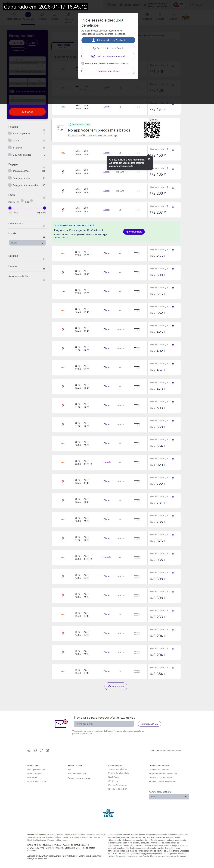Close the return-price tooltip

149,159
